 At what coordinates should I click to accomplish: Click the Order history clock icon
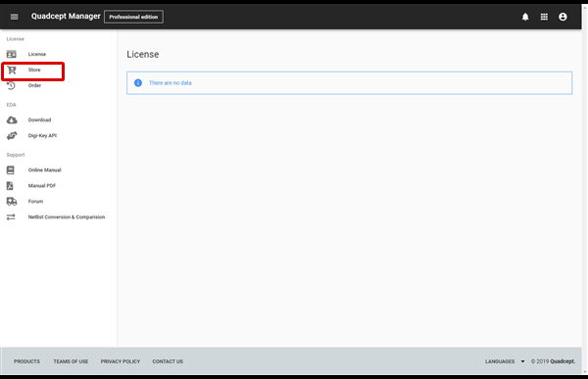click(x=11, y=85)
